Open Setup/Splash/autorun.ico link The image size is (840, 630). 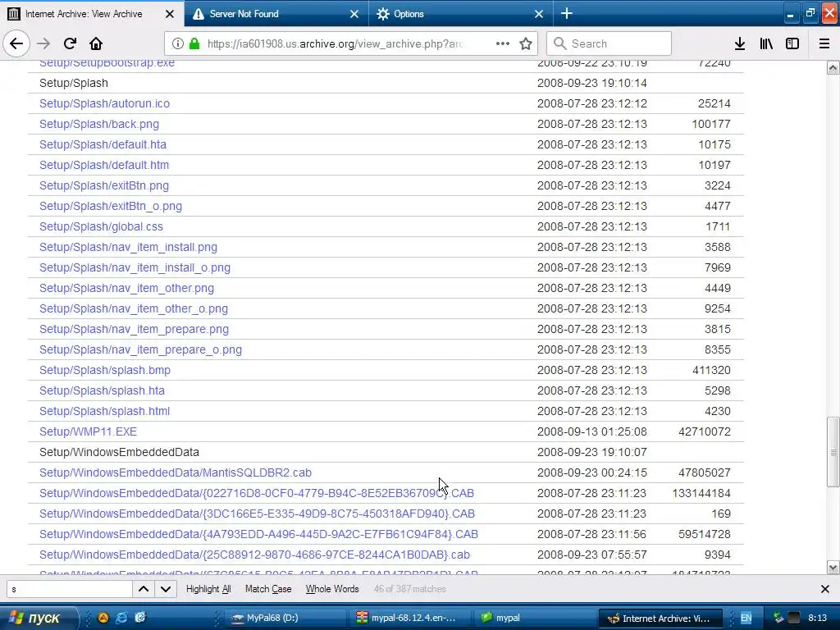104,103
